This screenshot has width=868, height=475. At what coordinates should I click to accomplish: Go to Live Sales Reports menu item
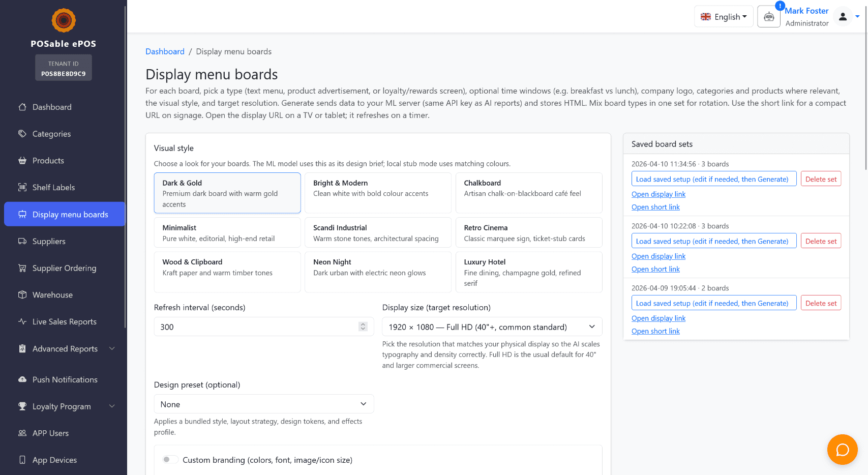coord(64,322)
